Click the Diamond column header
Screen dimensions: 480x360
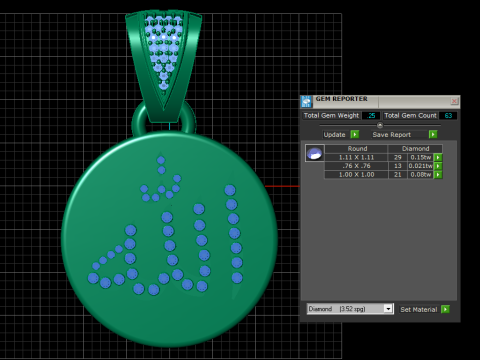[x=415, y=149]
